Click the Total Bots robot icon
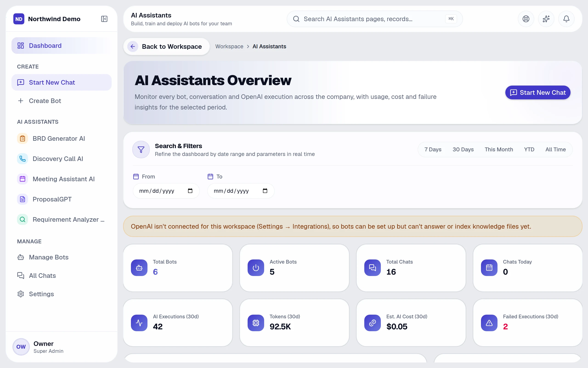Image resolution: width=588 pixels, height=368 pixels. [x=139, y=268]
